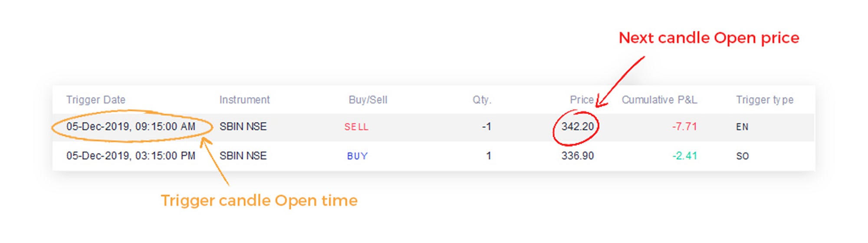Screen dimensions: 868x243
Task: Click the Trigger type column header
Action: [x=765, y=100]
